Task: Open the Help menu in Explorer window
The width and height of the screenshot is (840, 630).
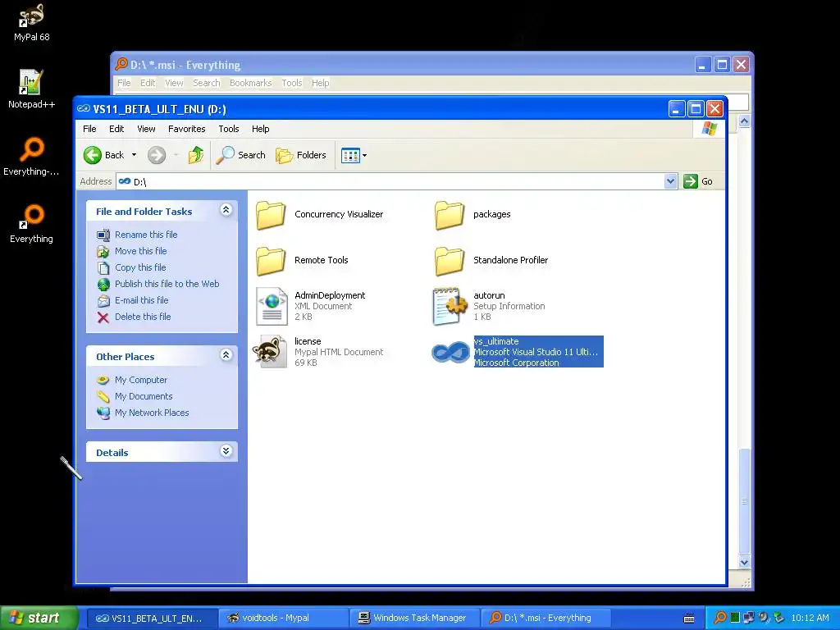Action: point(260,129)
